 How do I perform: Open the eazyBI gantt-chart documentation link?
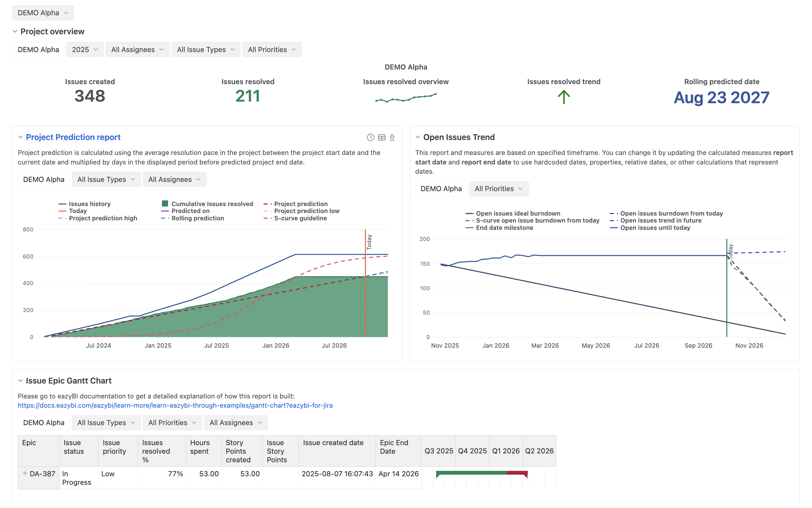(175, 405)
